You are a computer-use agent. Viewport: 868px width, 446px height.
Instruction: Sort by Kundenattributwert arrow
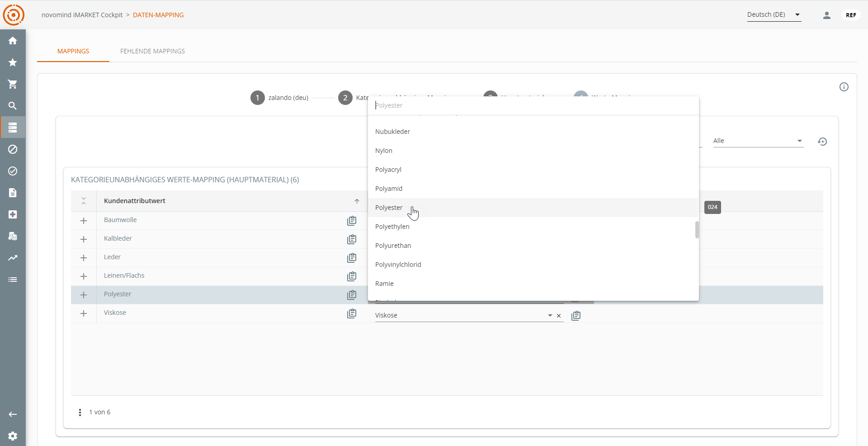357,201
